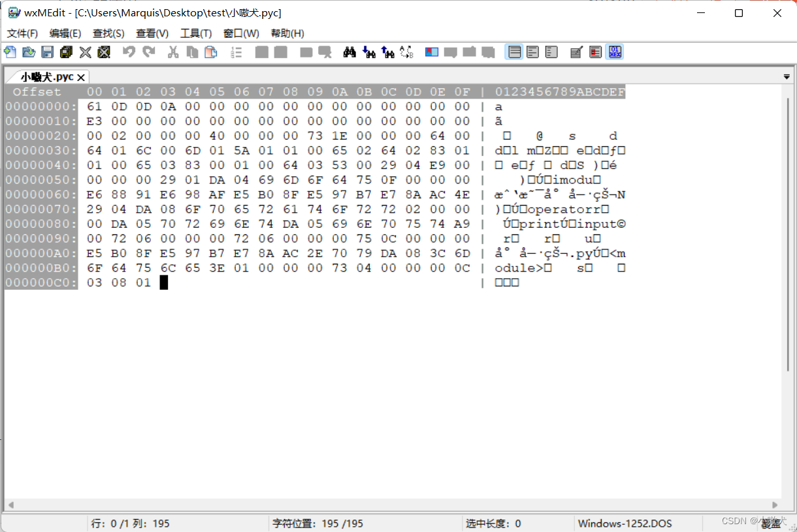The width and height of the screenshot is (797, 532).
Task: Find the next match
Action: coord(369,52)
